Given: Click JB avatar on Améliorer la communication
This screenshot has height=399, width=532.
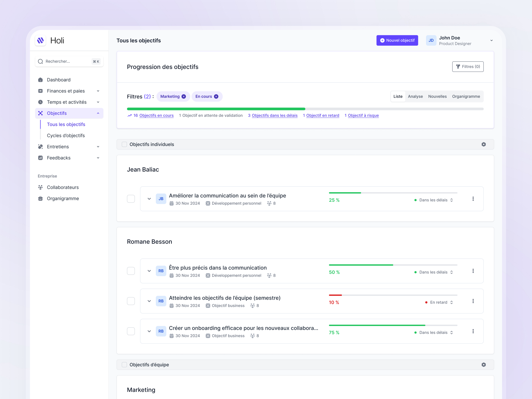Looking at the screenshot, I should pos(161,199).
